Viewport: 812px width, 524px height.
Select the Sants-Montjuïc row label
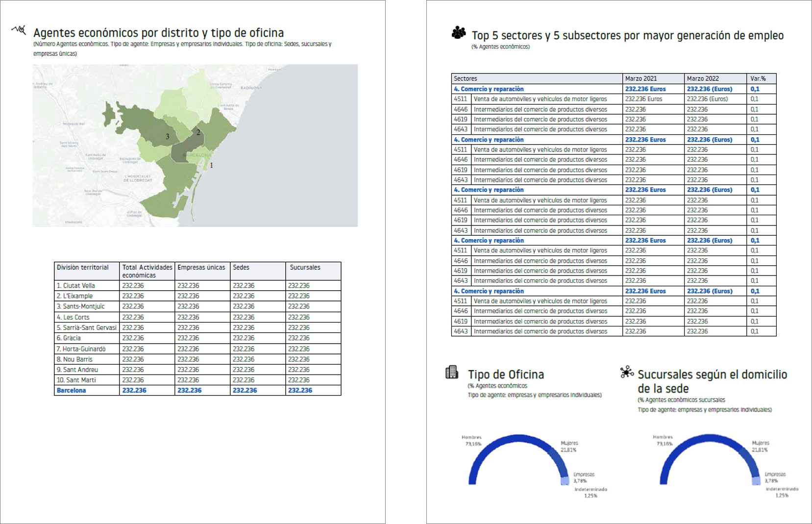[81, 306]
